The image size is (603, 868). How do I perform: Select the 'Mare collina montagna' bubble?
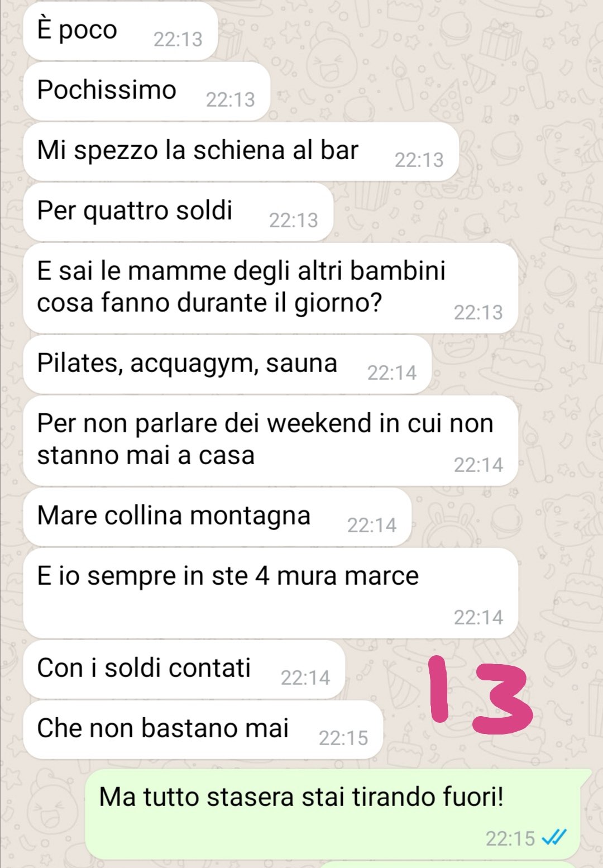(x=217, y=517)
